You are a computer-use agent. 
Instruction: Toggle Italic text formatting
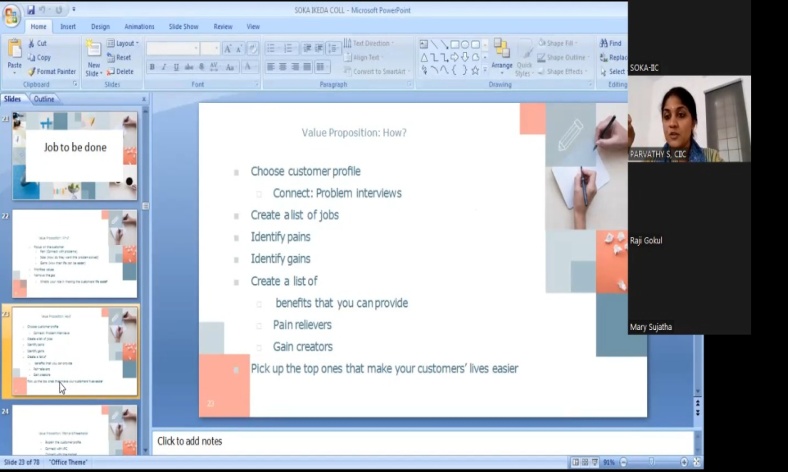click(165, 67)
